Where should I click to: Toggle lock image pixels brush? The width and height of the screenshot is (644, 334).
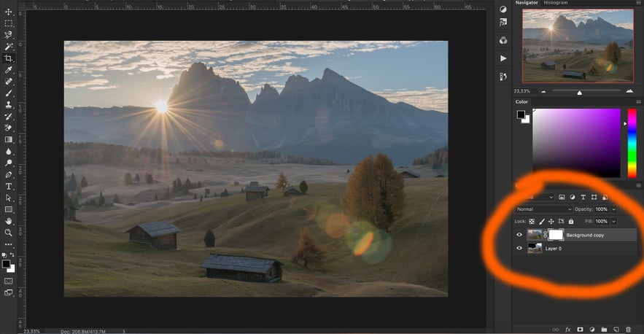pos(542,222)
